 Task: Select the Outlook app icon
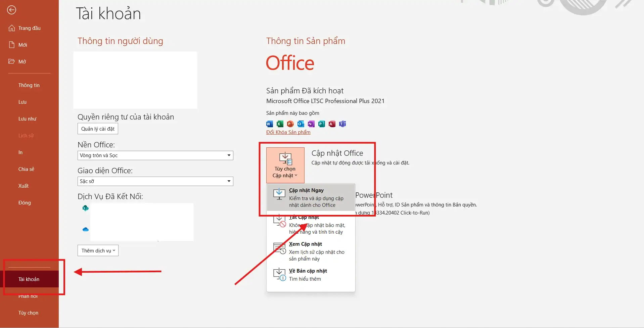click(301, 124)
